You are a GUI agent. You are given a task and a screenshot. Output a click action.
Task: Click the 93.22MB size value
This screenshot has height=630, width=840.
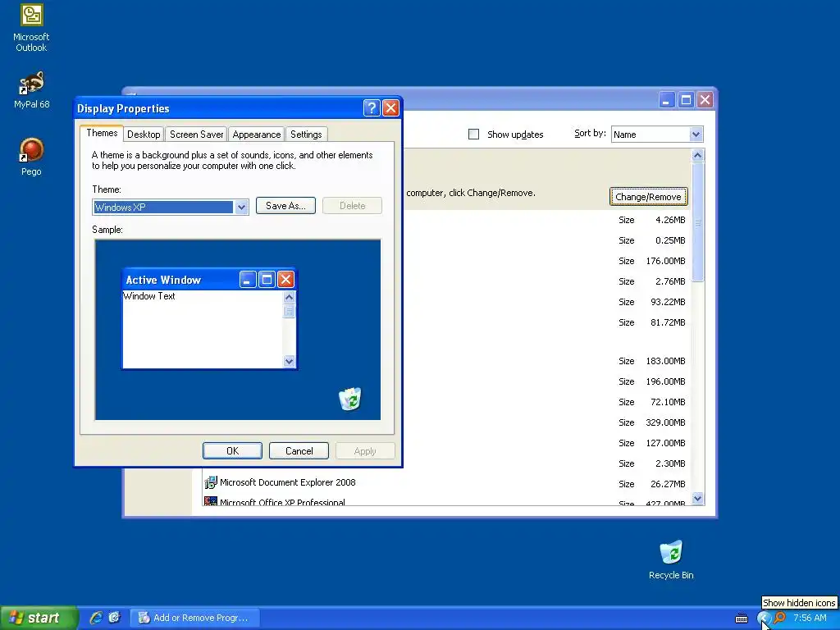coord(668,302)
